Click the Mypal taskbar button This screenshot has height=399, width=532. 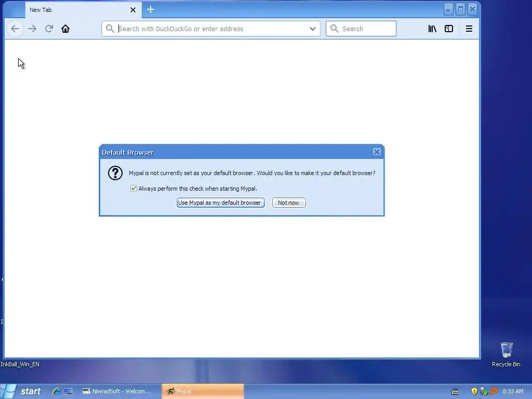tap(203, 391)
